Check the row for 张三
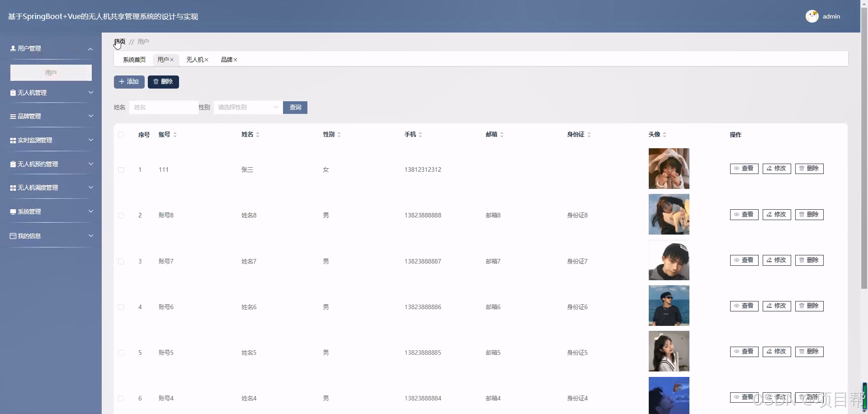The width and height of the screenshot is (868, 414). (x=121, y=170)
